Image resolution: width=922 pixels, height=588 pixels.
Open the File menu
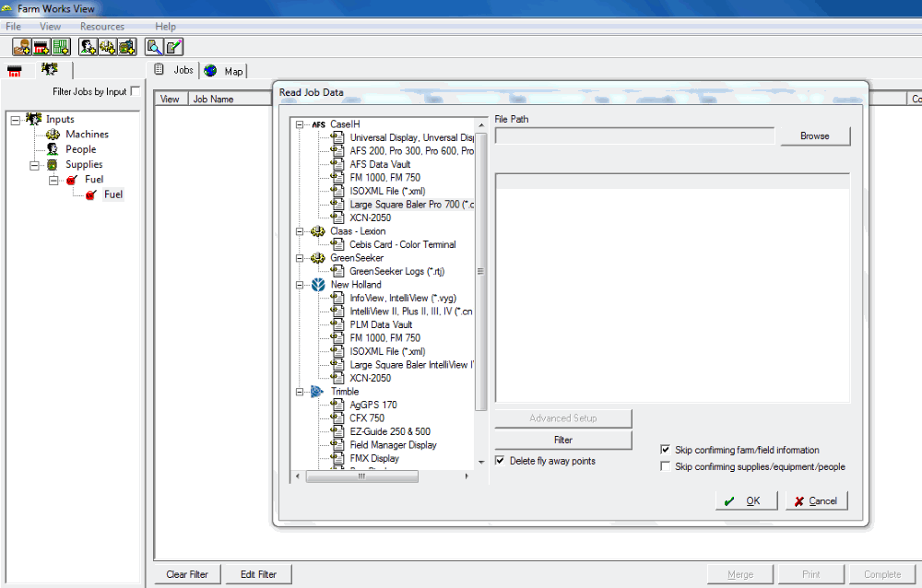14,27
